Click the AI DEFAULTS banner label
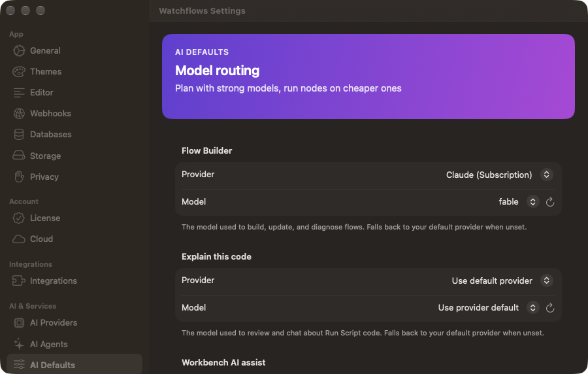Image resolution: width=588 pixels, height=374 pixels. (202, 52)
